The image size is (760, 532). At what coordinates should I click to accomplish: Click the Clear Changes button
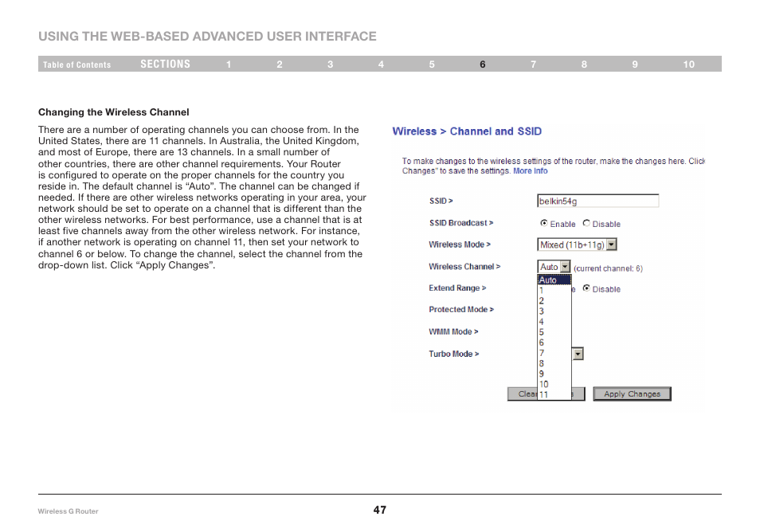[x=546, y=394]
